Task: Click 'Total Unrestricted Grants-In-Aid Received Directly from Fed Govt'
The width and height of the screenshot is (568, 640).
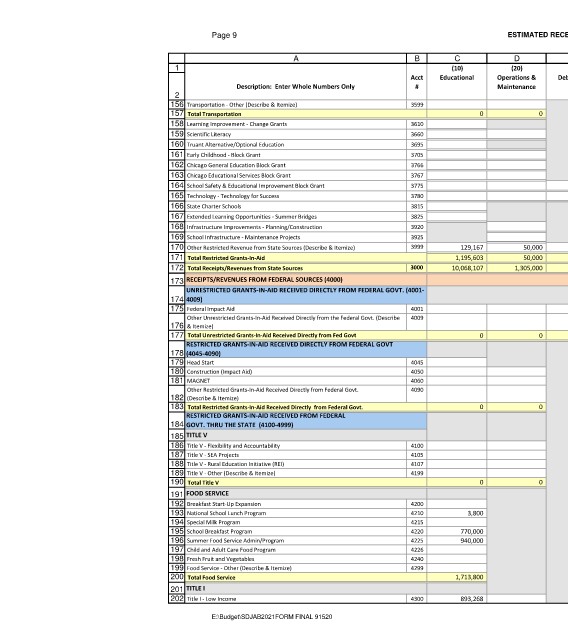Action: [272, 335]
